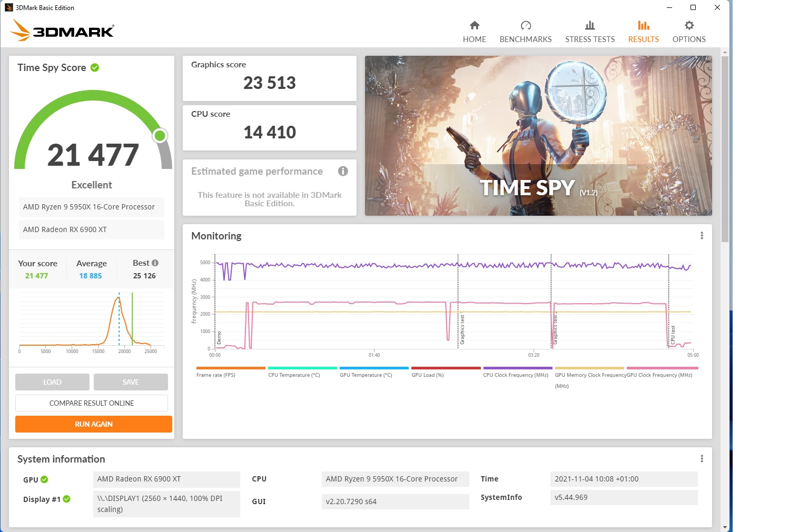Click the SystemInfo version v5.44.969

tap(624, 497)
